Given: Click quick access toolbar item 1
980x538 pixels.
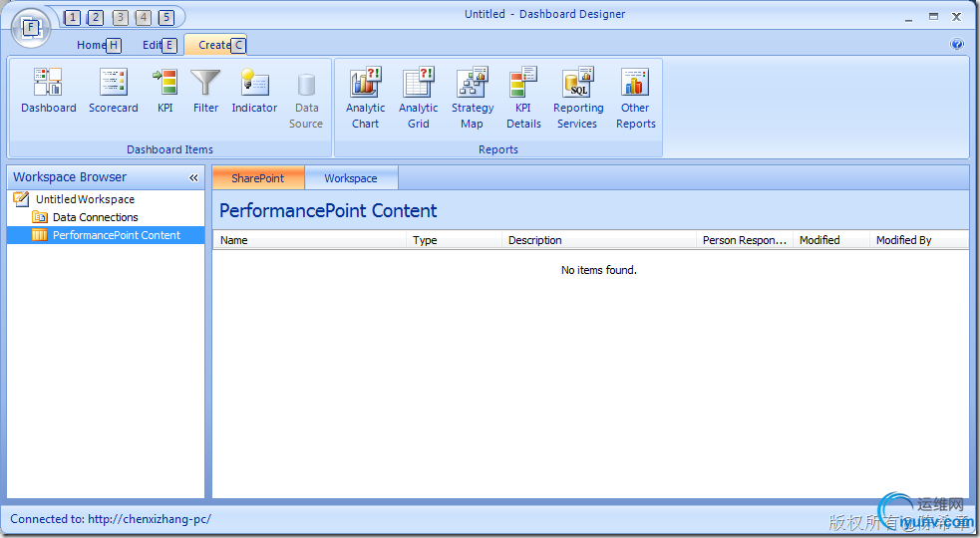Looking at the screenshot, I should (72, 18).
